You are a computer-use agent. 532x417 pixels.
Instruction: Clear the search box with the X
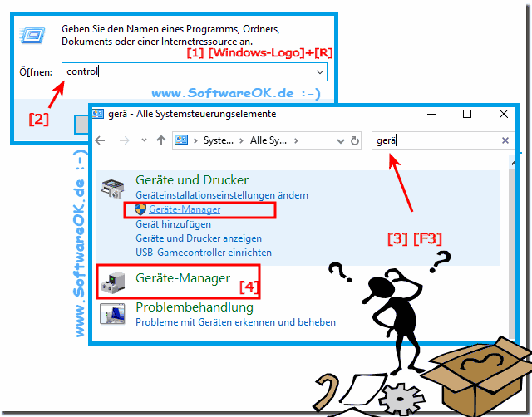[x=505, y=140]
